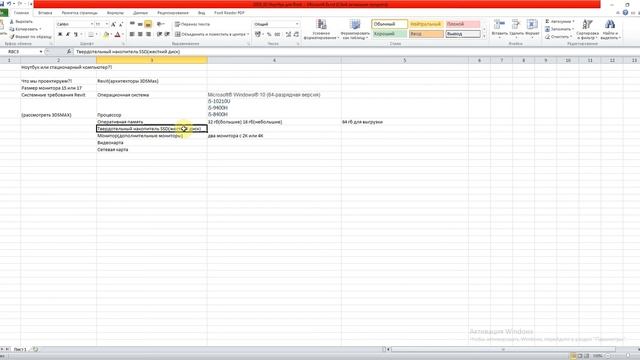The image size is (640, 360).
Task: Toggle italic formatting
Action: point(68,34)
